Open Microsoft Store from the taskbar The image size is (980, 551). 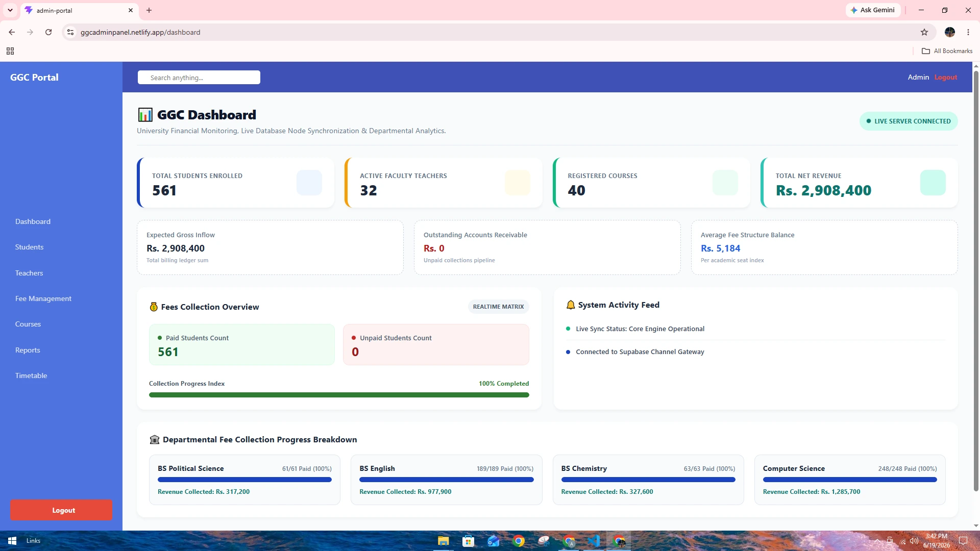click(x=468, y=541)
